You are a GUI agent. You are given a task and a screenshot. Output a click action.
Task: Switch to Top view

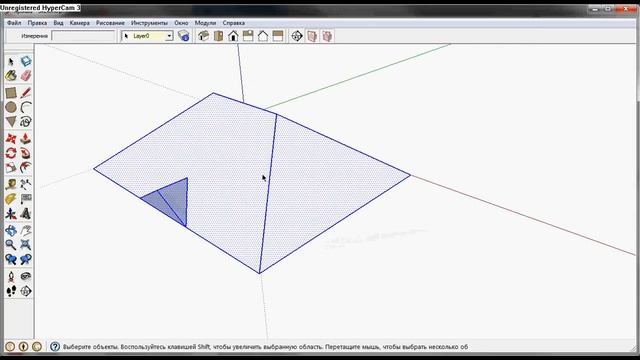pos(218,36)
